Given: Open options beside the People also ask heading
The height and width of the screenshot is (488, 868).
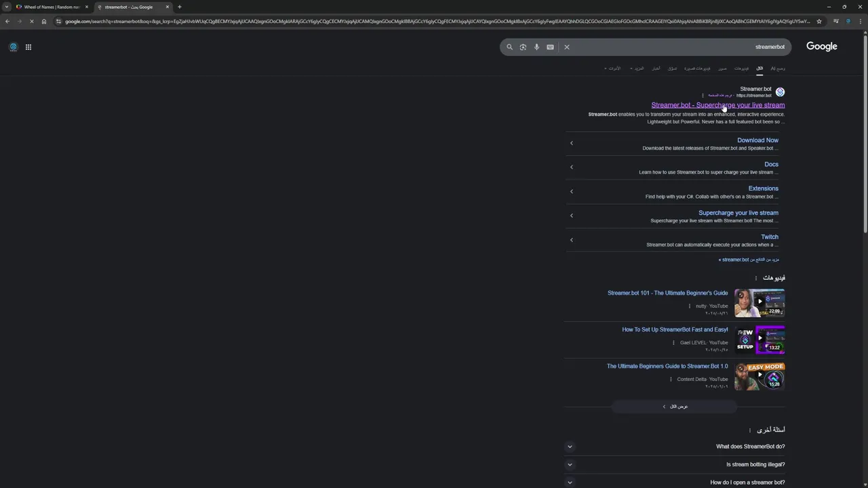Looking at the screenshot, I should tap(750, 430).
